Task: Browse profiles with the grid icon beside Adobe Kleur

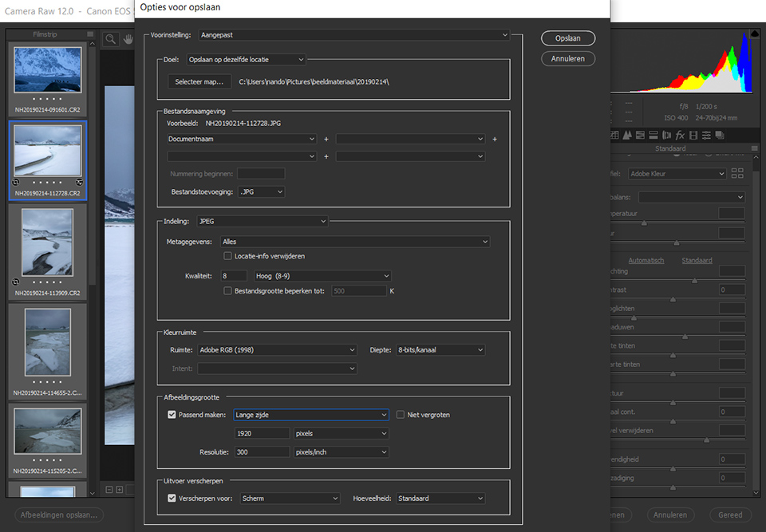Action: point(737,173)
